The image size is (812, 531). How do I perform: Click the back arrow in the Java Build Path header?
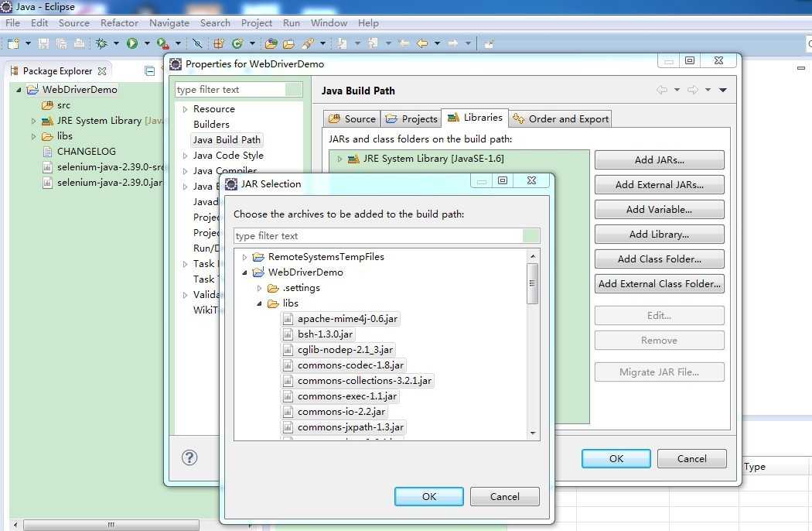pos(662,90)
